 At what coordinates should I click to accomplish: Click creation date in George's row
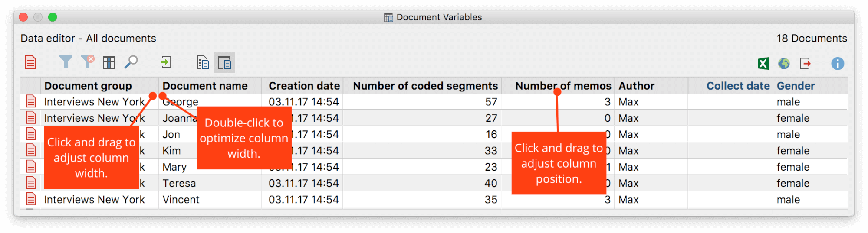pyautogui.click(x=303, y=102)
